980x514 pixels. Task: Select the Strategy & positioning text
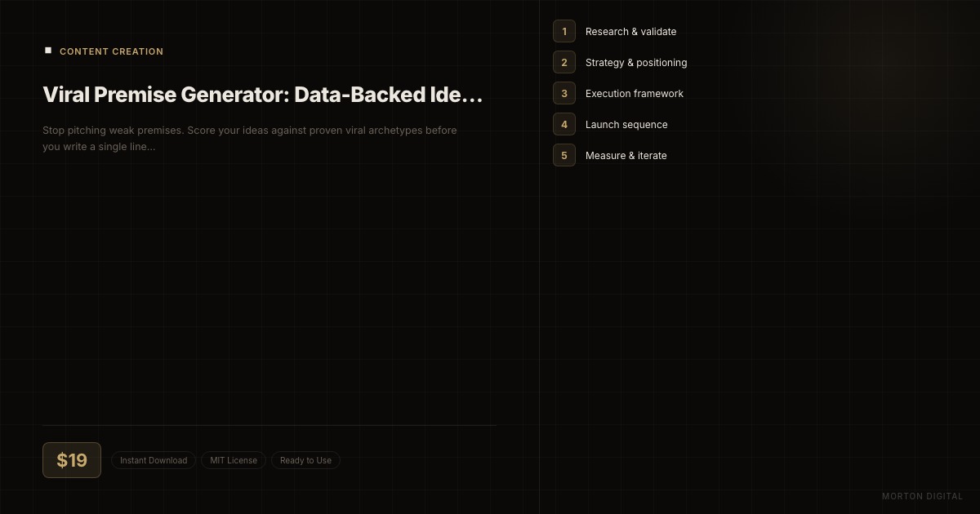tap(636, 63)
